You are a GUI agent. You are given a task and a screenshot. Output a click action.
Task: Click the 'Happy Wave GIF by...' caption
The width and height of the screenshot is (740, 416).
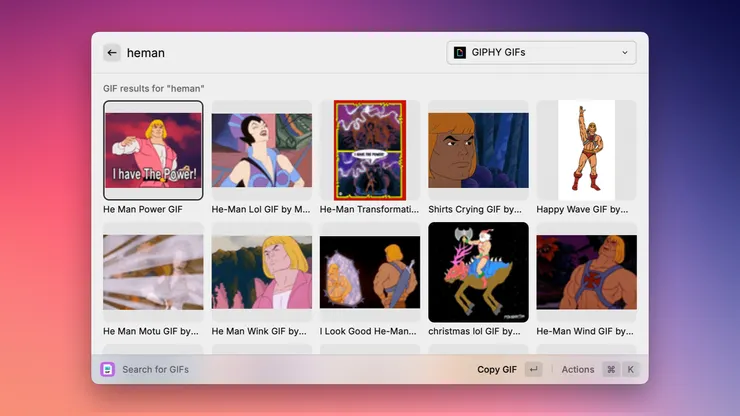point(582,209)
